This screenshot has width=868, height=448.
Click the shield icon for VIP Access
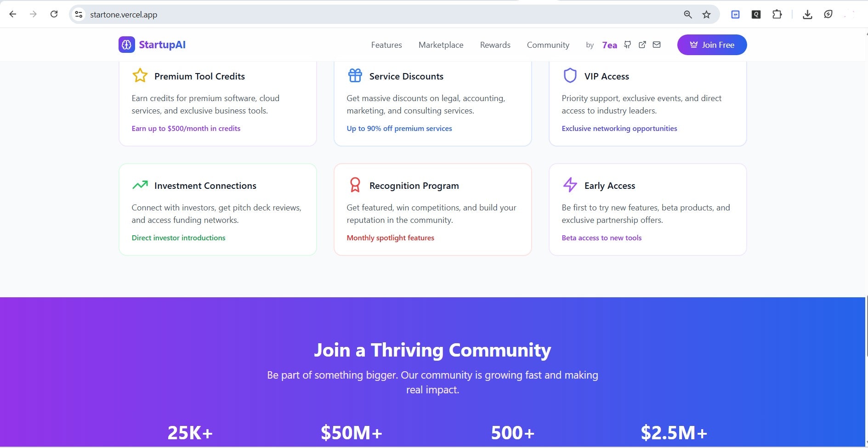569,75
